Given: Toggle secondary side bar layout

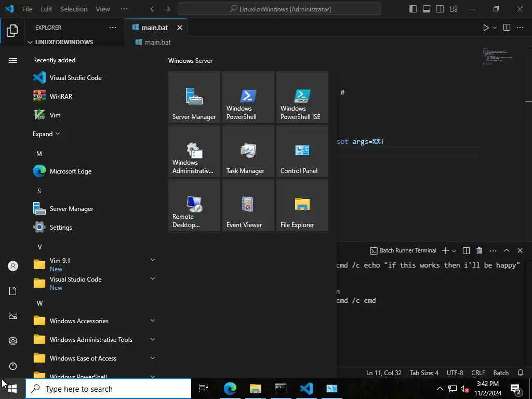Looking at the screenshot, I should (x=440, y=9).
